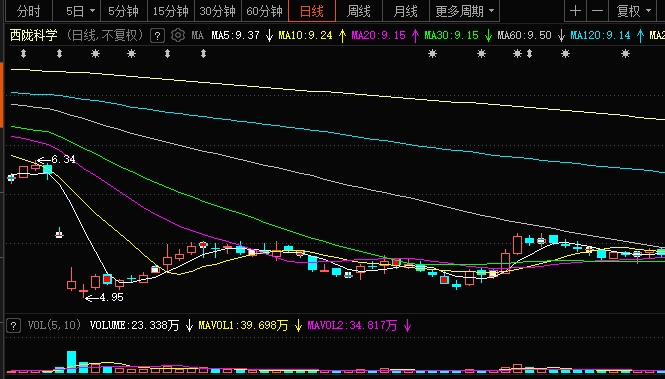Image resolution: width=665 pixels, height=379 pixels.
Task: Select the 60分钟 chart period
Action: pos(265,11)
